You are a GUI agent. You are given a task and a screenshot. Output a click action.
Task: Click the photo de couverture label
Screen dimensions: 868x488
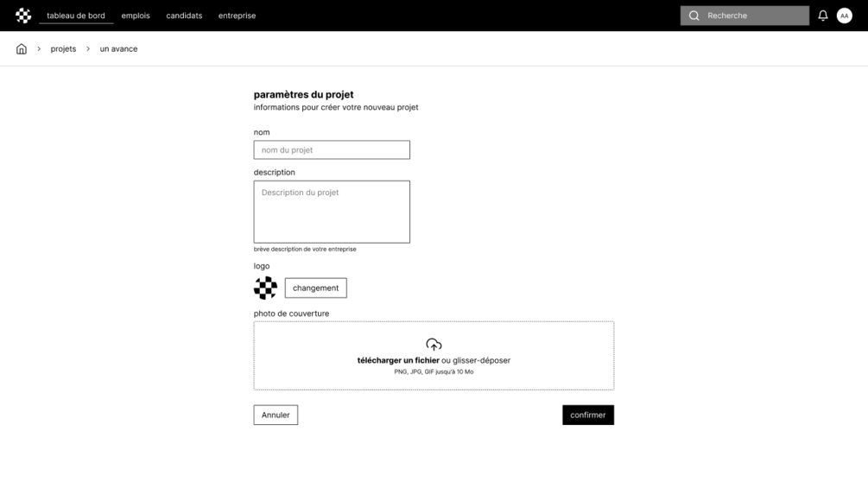click(291, 314)
